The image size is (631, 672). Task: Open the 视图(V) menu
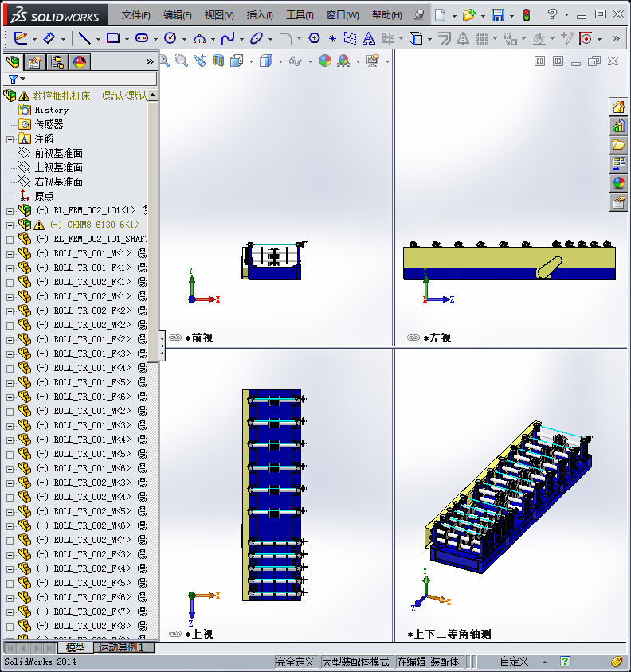[x=219, y=15]
